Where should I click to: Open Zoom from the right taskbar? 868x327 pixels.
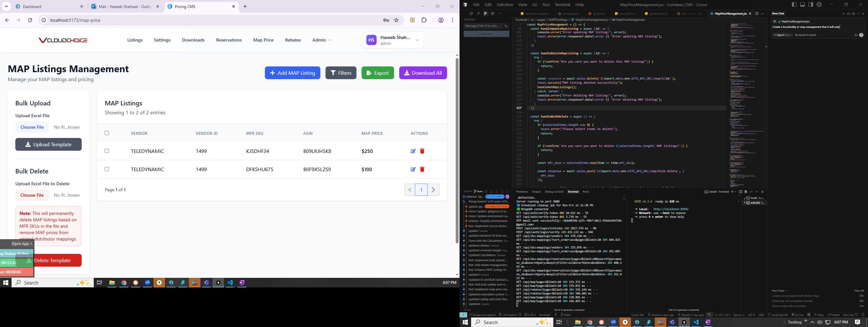[x=613, y=322]
